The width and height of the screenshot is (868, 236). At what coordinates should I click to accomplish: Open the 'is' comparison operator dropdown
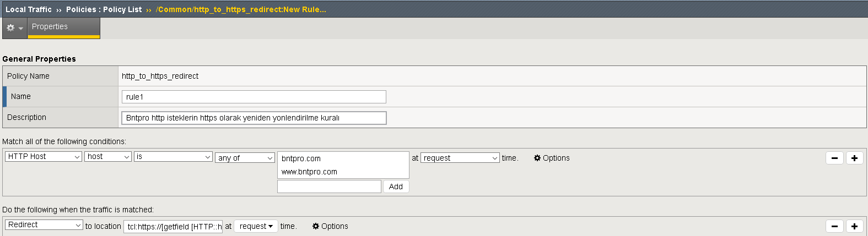pyautogui.click(x=173, y=157)
